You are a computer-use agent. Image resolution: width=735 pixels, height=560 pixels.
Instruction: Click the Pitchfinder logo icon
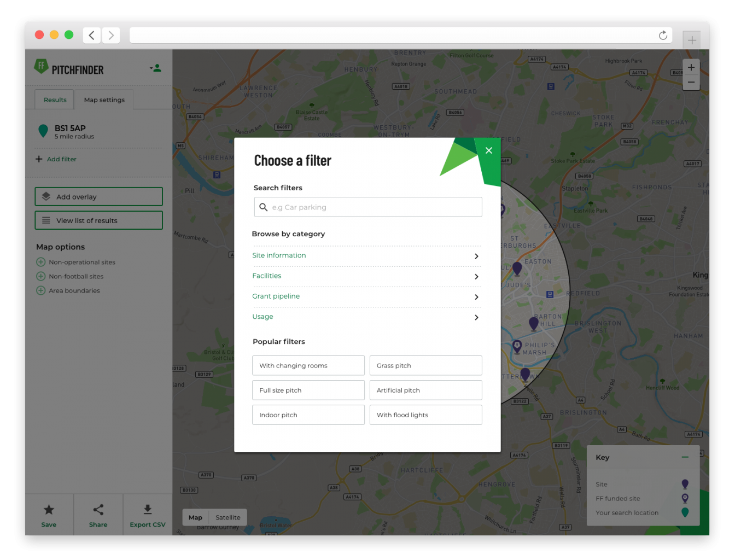43,66
